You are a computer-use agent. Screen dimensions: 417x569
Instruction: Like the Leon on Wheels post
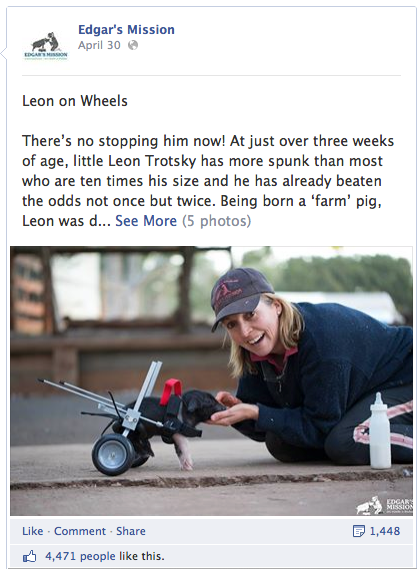(x=32, y=531)
